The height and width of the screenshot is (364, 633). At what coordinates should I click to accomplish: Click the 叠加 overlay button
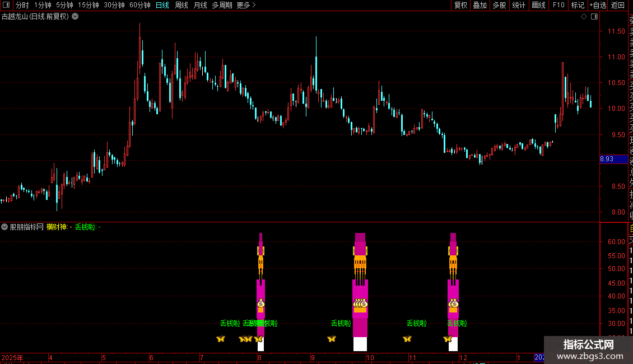(480, 5)
